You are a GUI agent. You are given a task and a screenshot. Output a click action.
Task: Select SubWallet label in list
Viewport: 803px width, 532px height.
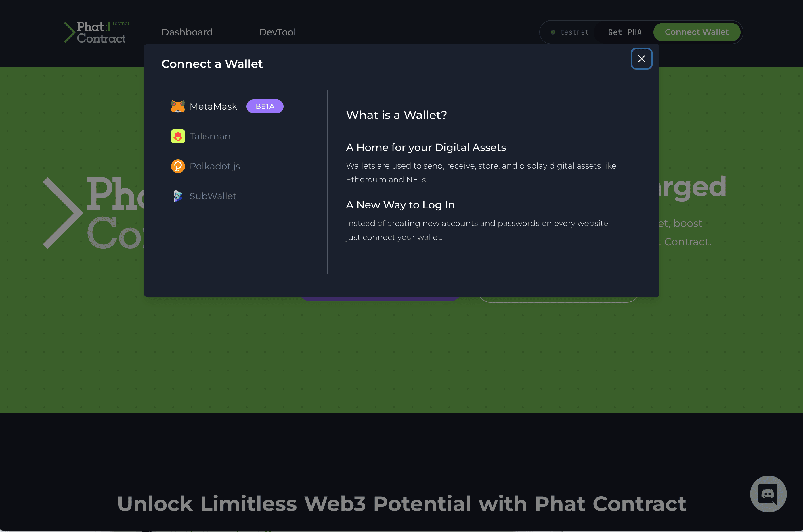pyautogui.click(x=213, y=196)
